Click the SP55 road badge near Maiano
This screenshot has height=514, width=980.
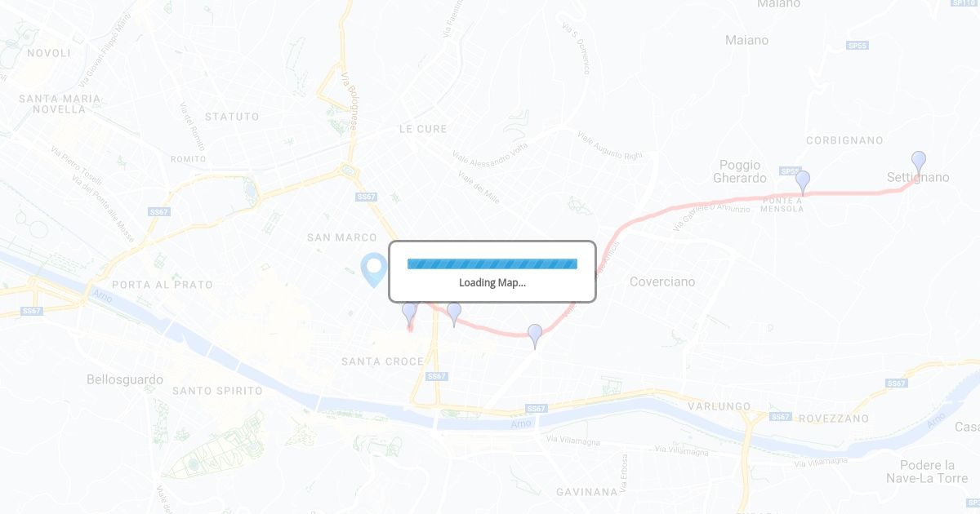857,46
